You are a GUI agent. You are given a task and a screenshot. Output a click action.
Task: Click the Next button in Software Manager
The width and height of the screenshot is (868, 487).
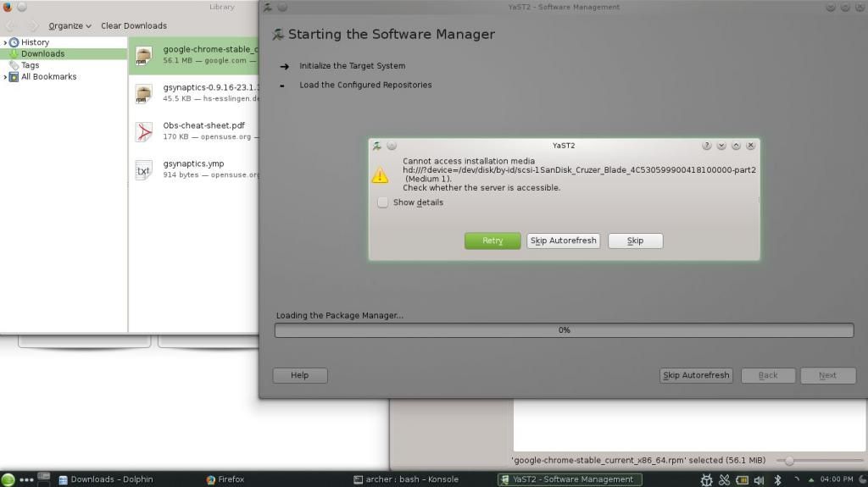[x=827, y=375]
